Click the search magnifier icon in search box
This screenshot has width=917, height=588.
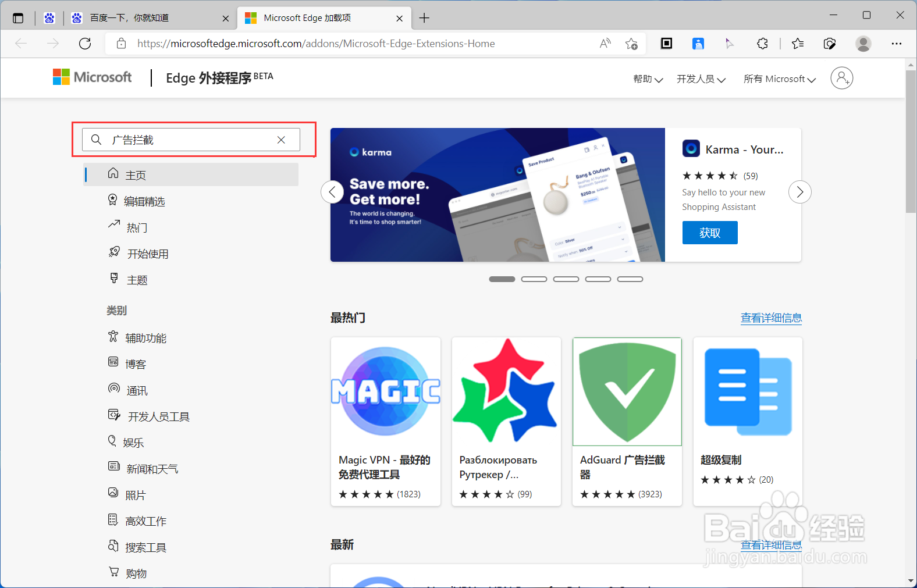97,140
